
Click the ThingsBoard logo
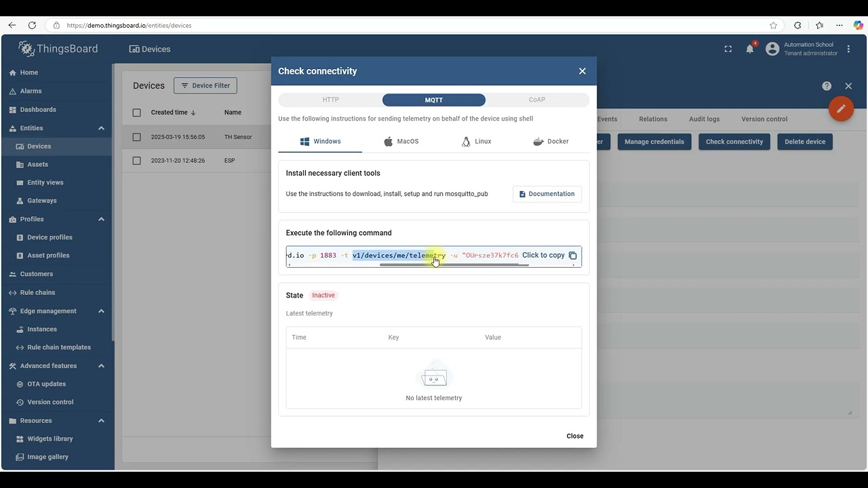[x=58, y=49]
